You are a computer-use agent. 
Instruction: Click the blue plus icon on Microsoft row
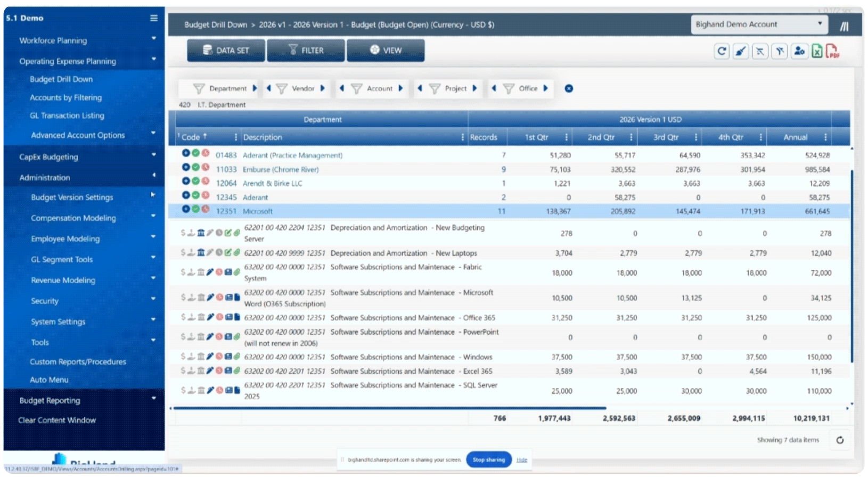coord(186,209)
